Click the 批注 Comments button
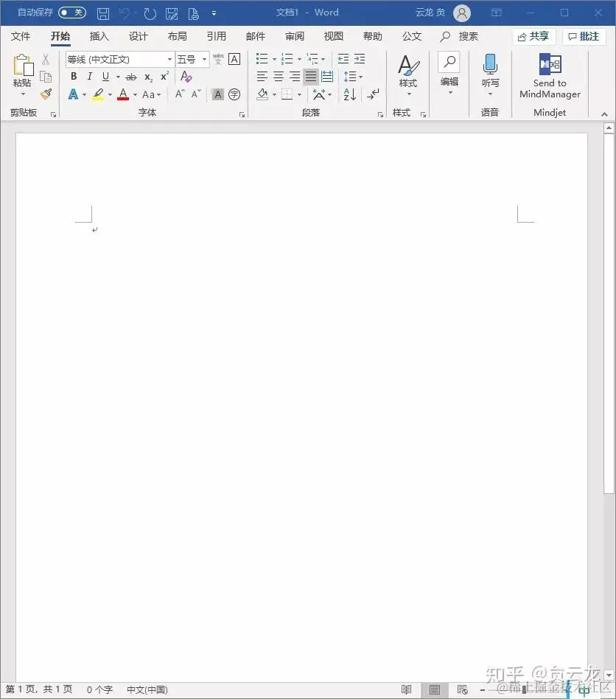 (x=584, y=37)
